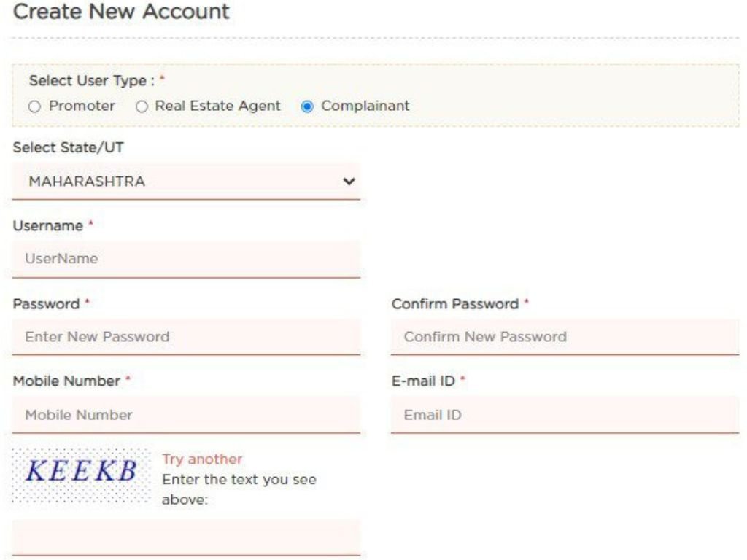Viewport: 747px width, 560px height.
Task: Click the Create New Account heading
Action: click(x=121, y=12)
